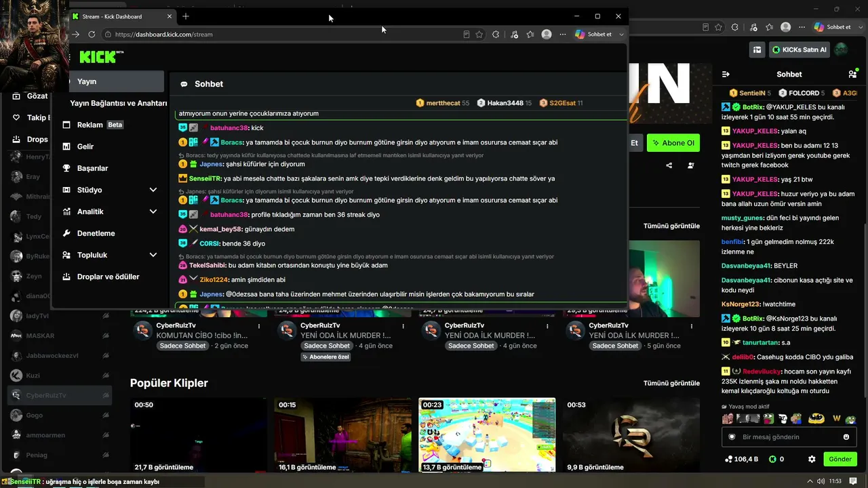Screen dimensions: 868x488
Task: Click Hakan3448 in dashboard leaderboard
Action: point(505,103)
